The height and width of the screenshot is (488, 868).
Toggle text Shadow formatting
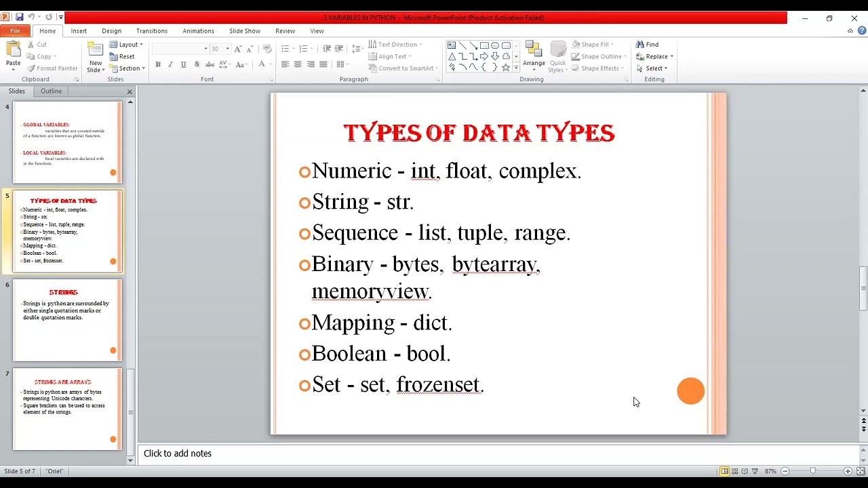(x=197, y=64)
